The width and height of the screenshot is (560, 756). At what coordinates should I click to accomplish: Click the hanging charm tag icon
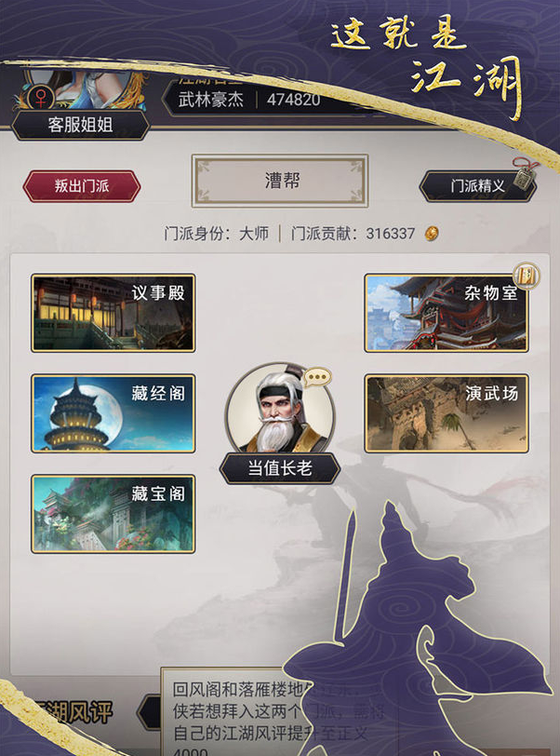525,173
